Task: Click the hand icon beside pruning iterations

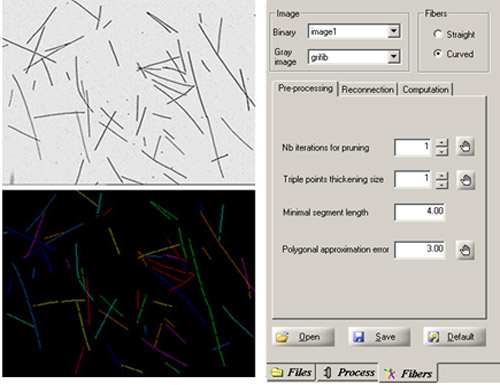Action: point(465,146)
